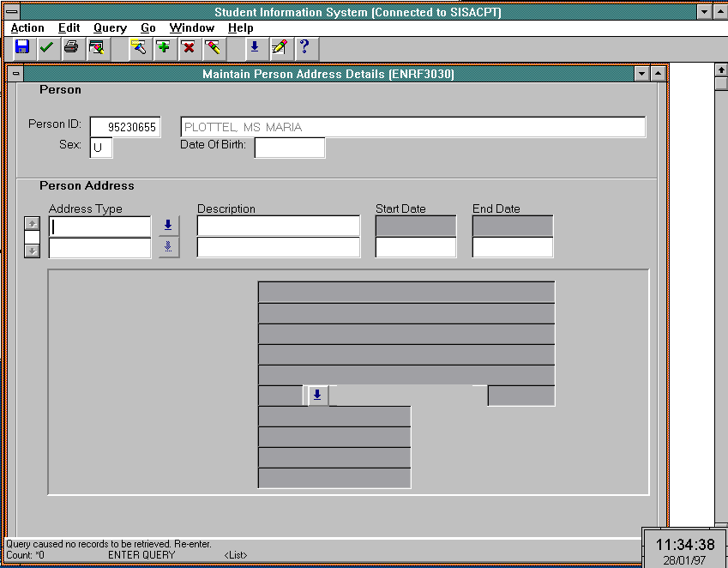728x568 pixels.
Task: Click the first Description input field
Action: coord(278,226)
